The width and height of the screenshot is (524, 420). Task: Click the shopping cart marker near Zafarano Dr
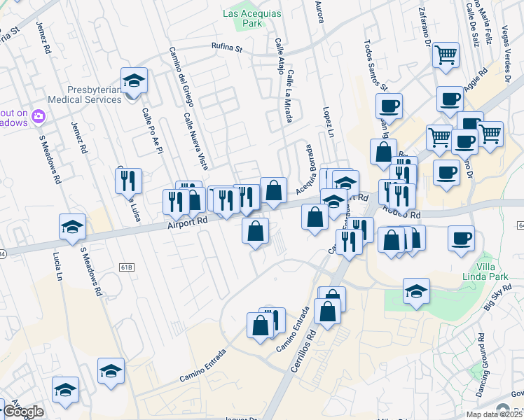pos(446,55)
